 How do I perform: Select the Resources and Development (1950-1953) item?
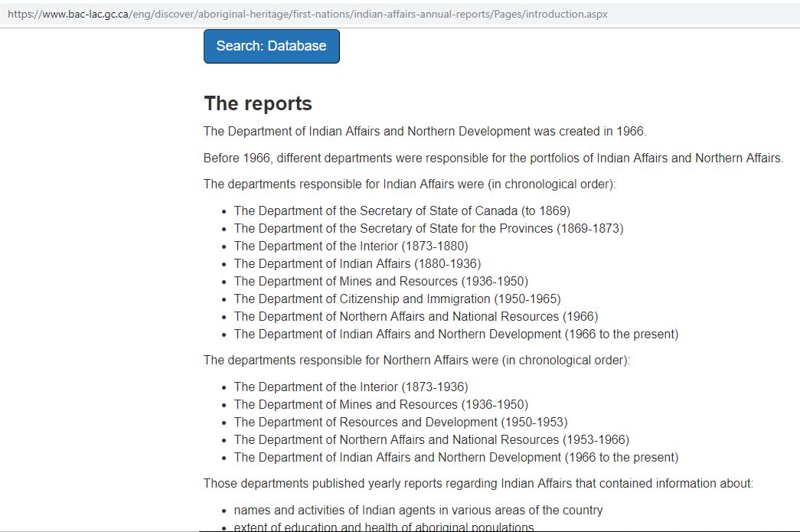pyautogui.click(x=400, y=422)
